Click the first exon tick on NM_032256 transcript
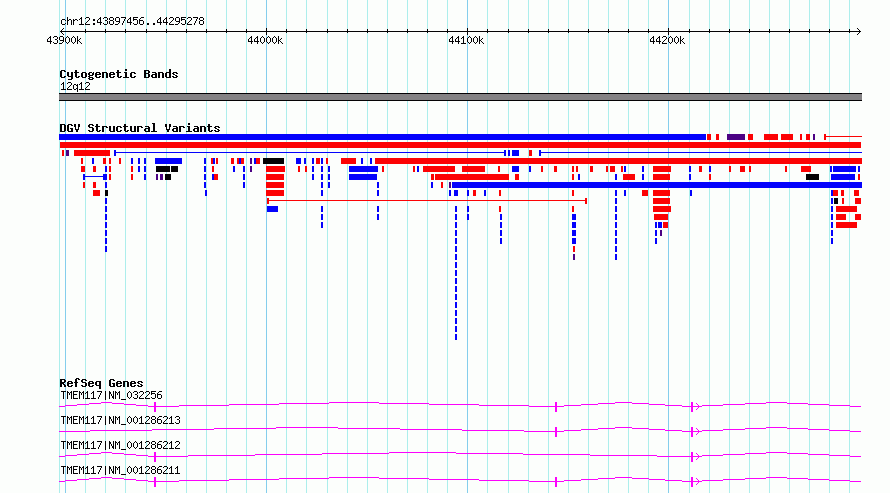The width and height of the screenshot is (890, 493). [155, 407]
